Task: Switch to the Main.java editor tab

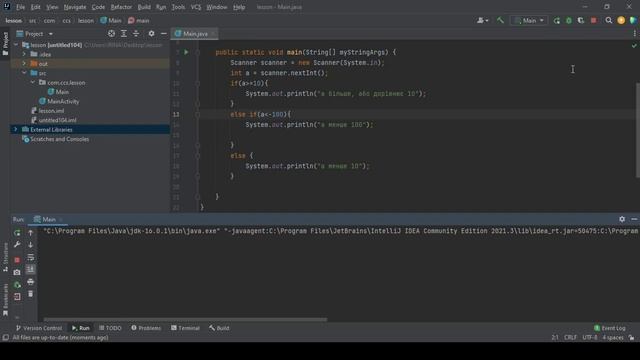Action: point(196,34)
